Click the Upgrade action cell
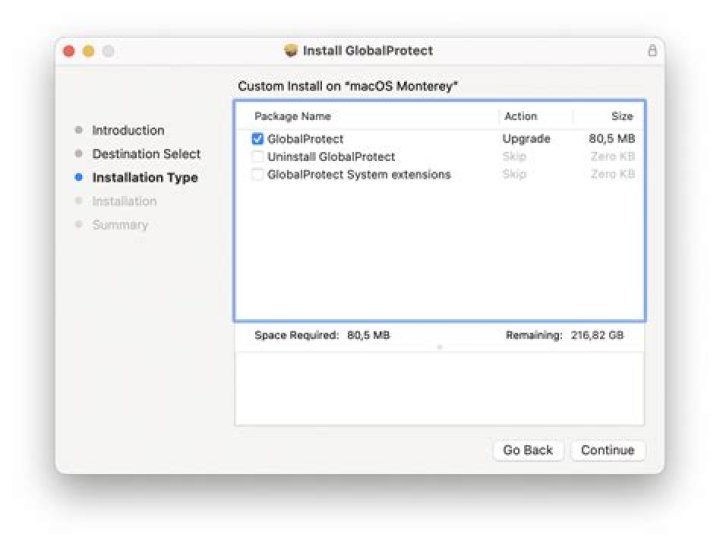 [526, 139]
